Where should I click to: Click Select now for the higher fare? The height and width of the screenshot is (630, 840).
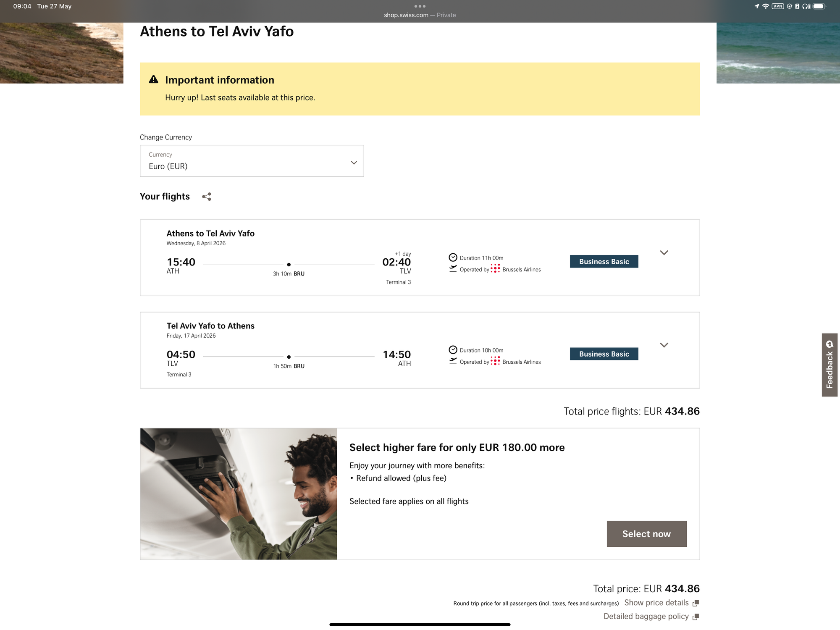(x=646, y=534)
